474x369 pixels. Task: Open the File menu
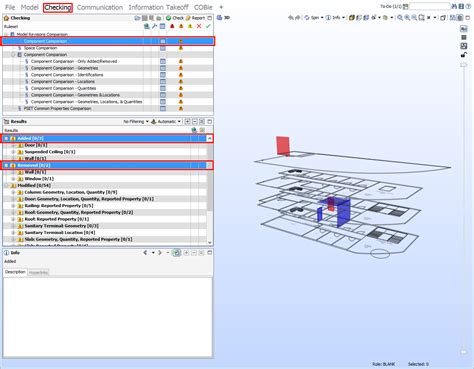[10, 7]
